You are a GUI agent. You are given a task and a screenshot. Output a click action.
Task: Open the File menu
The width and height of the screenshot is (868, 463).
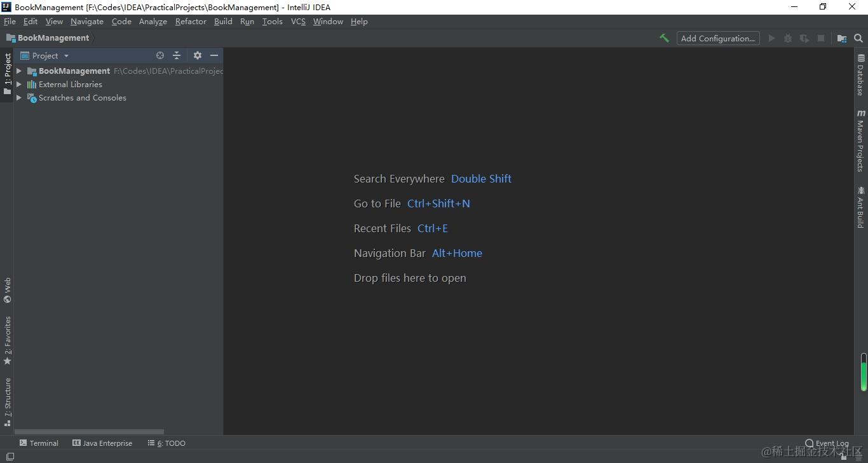click(x=10, y=21)
